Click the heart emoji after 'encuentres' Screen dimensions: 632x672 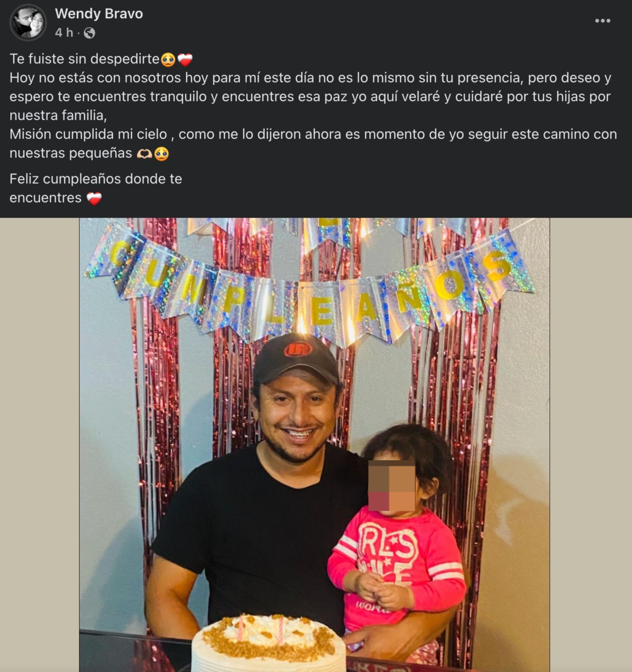[x=94, y=199]
